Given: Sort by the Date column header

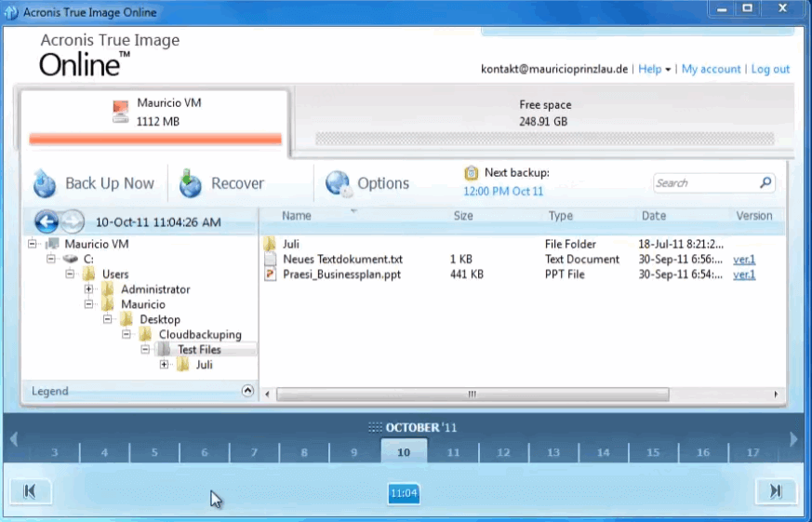Looking at the screenshot, I should 654,216.
